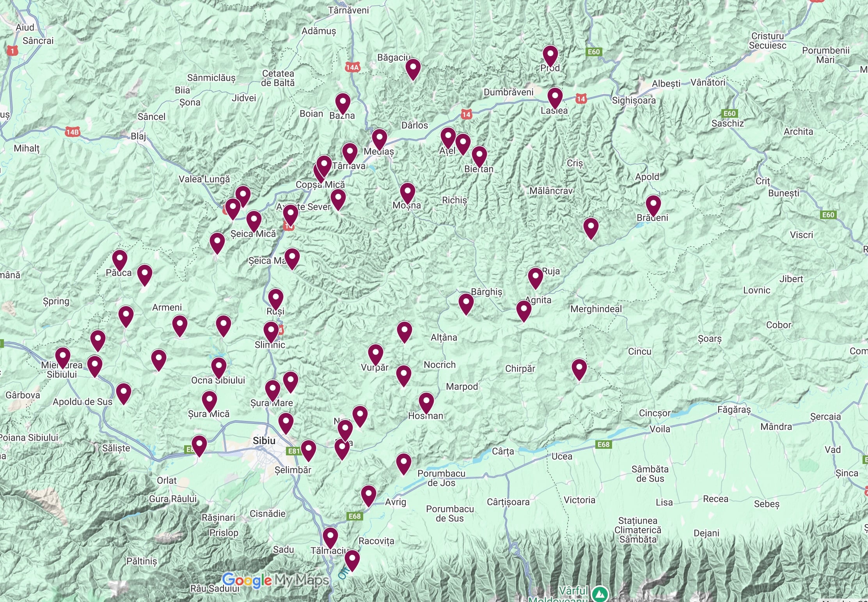
Task: Click the pin at Miercurea Sibiului
Action: point(62,358)
